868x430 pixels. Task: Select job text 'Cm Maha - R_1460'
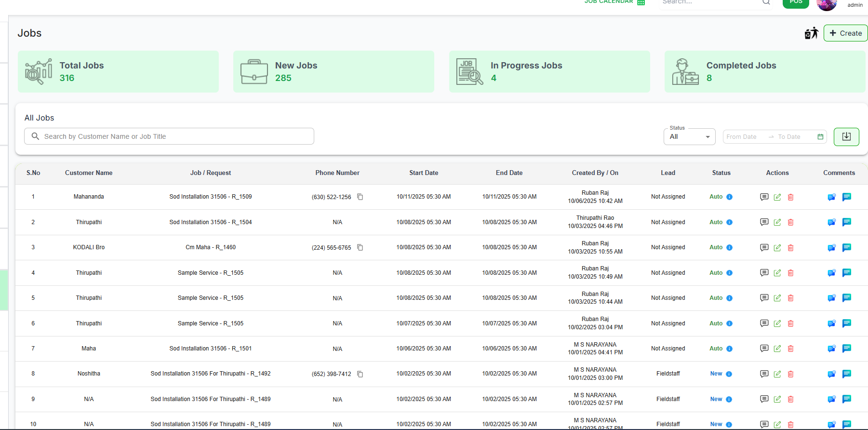click(x=211, y=247)
